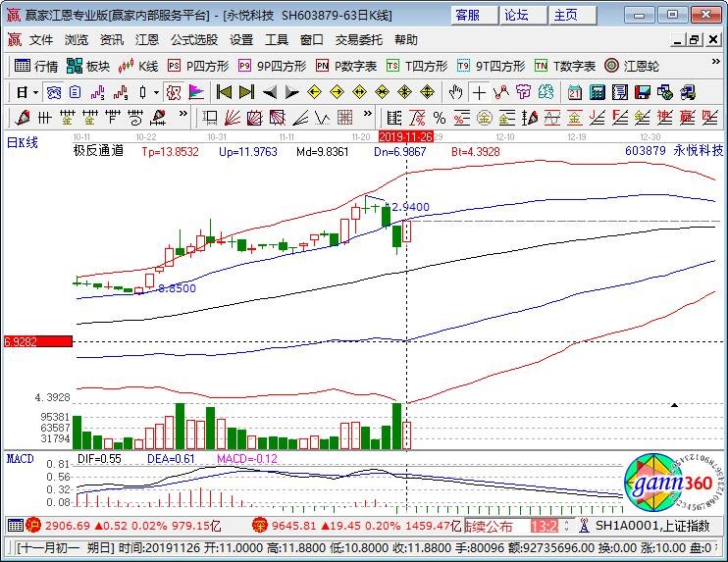This screenshot has width=728, height=562.
Task: Select the spiral drawing tool
Action: point(135,118)
